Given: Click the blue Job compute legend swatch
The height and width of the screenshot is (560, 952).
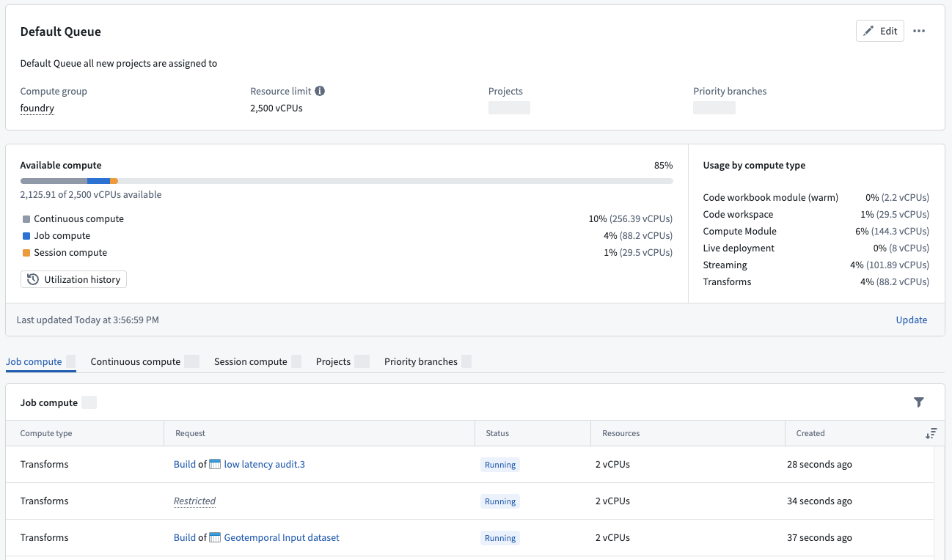Looking at the screenshot, I should [26, 236].
